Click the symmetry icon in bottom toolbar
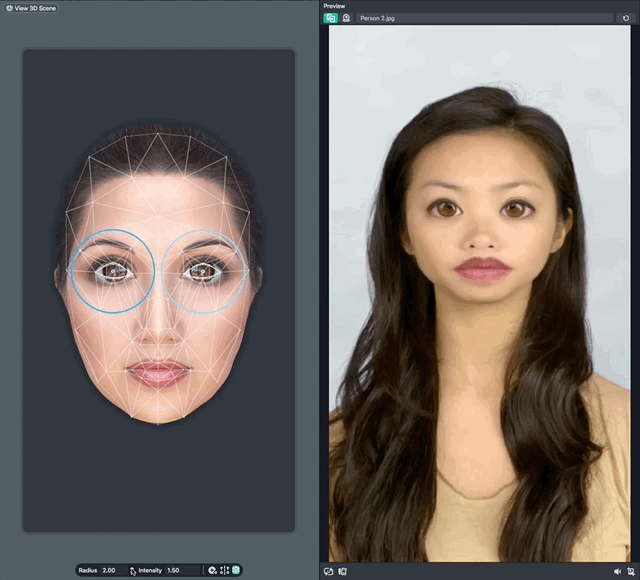This screenshot has width=640, height=580. [224, 570]
